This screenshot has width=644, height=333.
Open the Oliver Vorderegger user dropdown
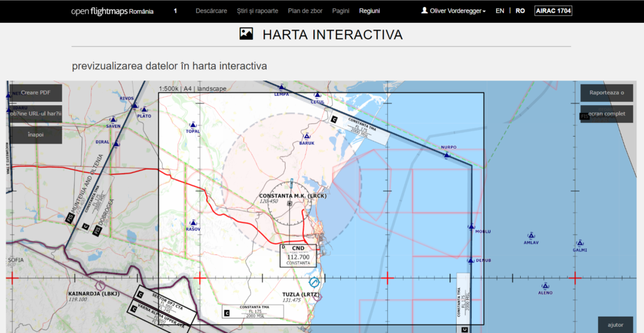pos(453,11)
